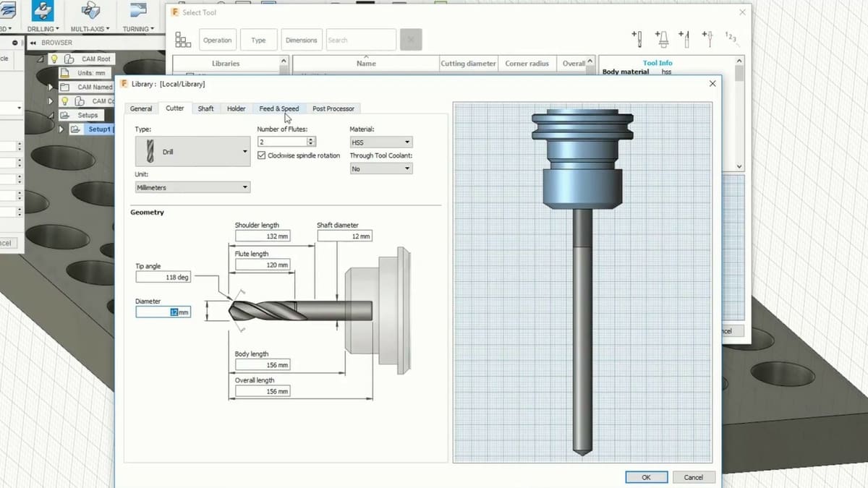Open the Unit dropdown showing Millimeters
868x488 pixels.
click(192, 187)
